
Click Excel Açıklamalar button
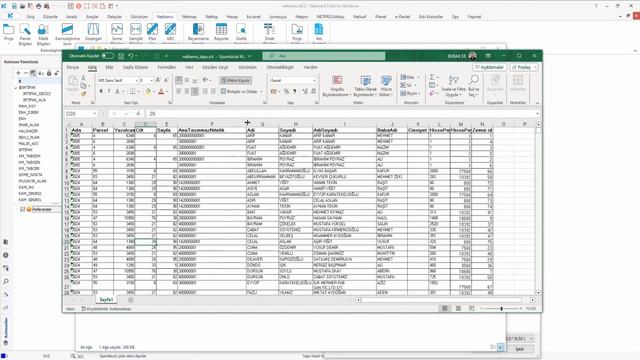490,67
